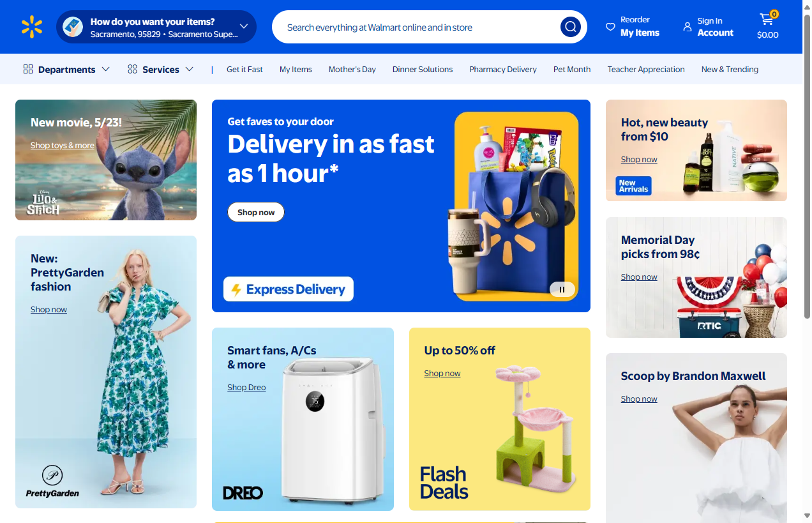
Task: Open the Mother's Day nav item
Action: [352, 69]
